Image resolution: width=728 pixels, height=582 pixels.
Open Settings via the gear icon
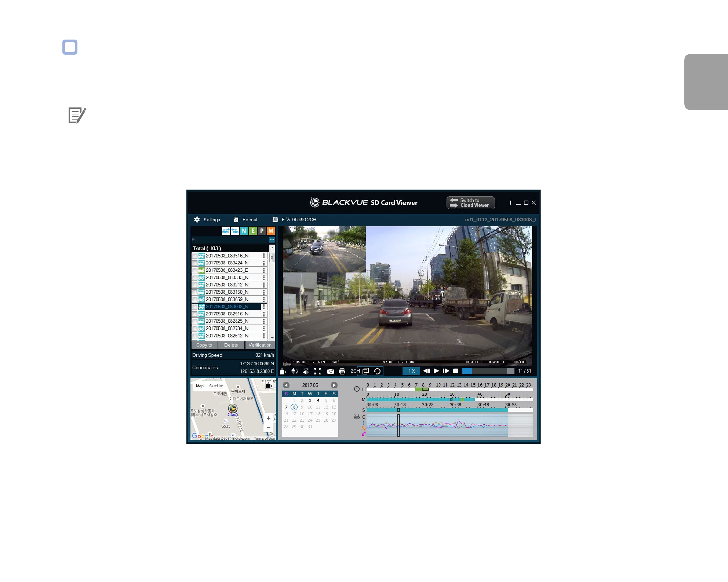(197, 220)
